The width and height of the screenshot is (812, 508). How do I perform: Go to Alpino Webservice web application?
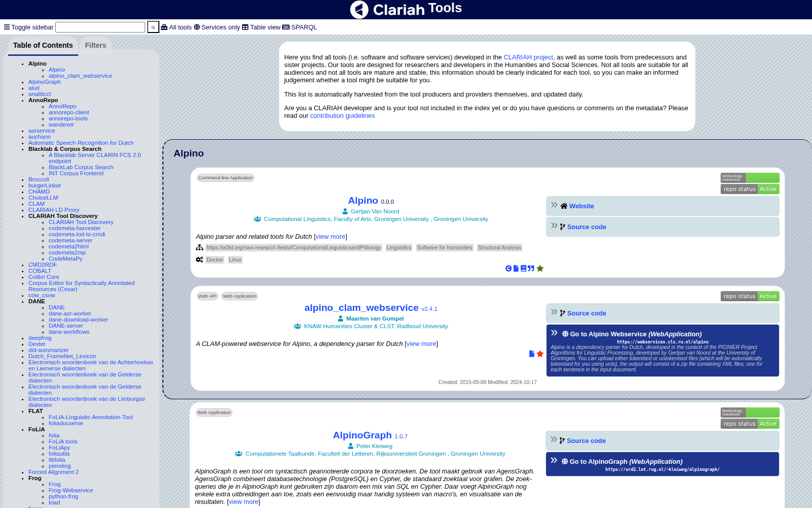click(x=636, y=334)
